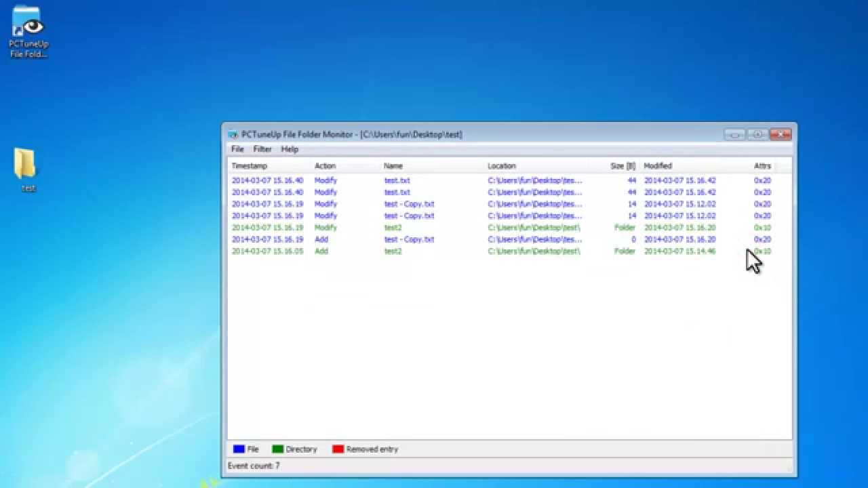This screenshot has height=488, width=868.
Task: Click the location of the test2 Add row
Action: [x=534, y=251]
